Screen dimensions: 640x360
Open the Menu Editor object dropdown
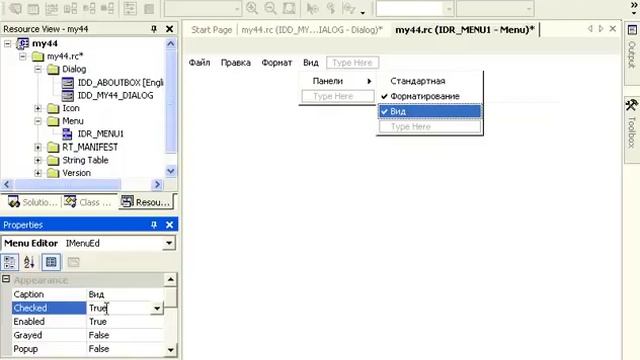coord(169,243)
